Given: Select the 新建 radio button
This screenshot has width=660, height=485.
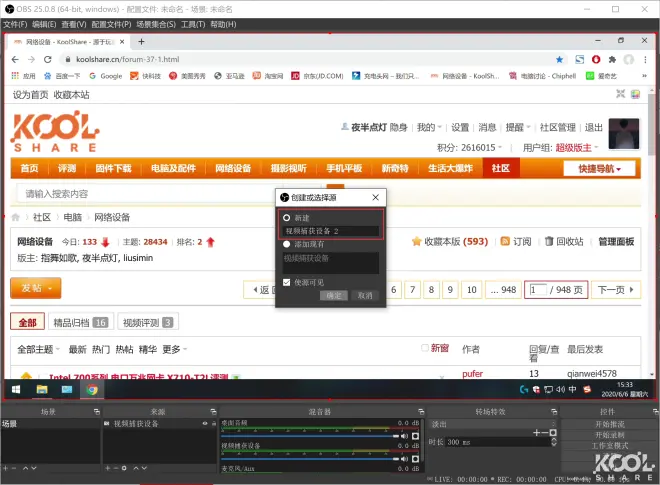Looking at the screenshot, I should [287, 218].
